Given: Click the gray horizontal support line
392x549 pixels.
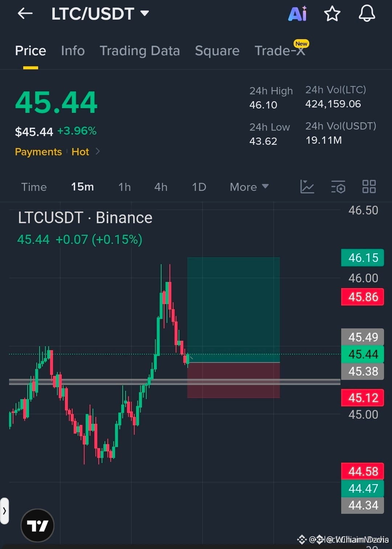Looking at the screenshot, I should tap(175, 382).
